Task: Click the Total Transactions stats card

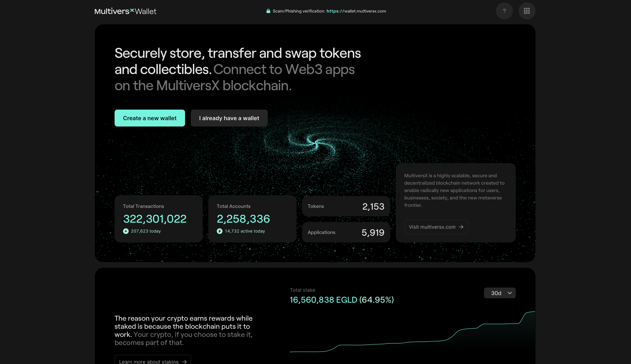Action: coord(159,218)
